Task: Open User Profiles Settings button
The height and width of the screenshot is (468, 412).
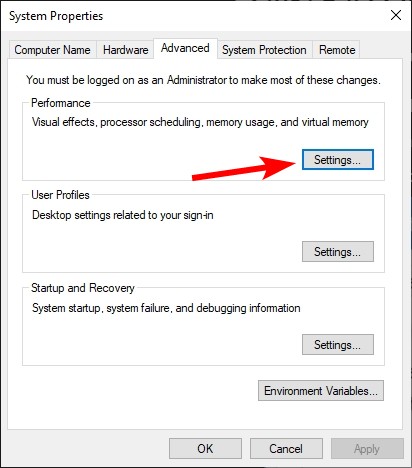Action: [338, 252]
